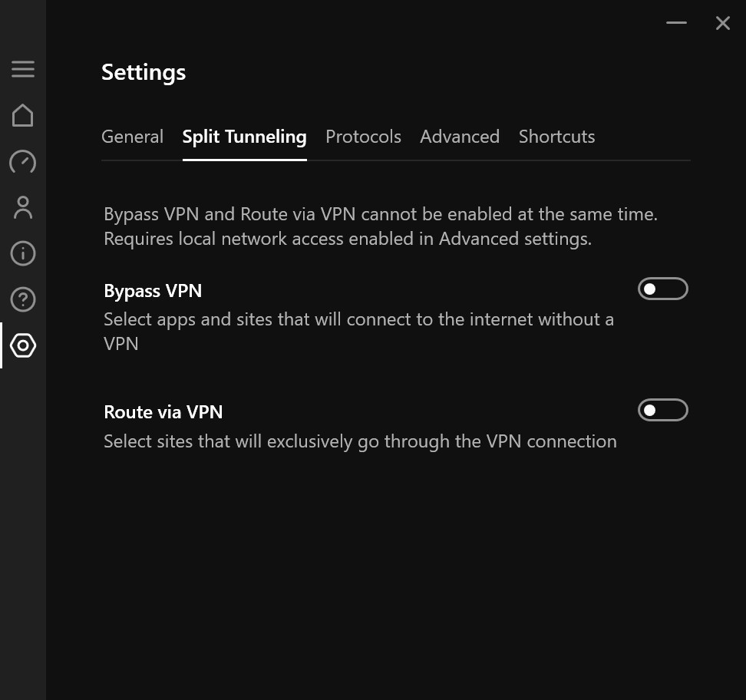Viewport: 746px width, 700px height.
Task: Open the account profile icon
Action: (23, 207)
